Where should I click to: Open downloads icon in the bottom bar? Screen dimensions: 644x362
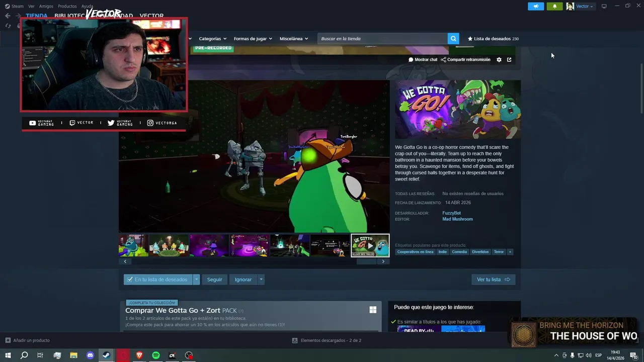(x=295, y=340)
